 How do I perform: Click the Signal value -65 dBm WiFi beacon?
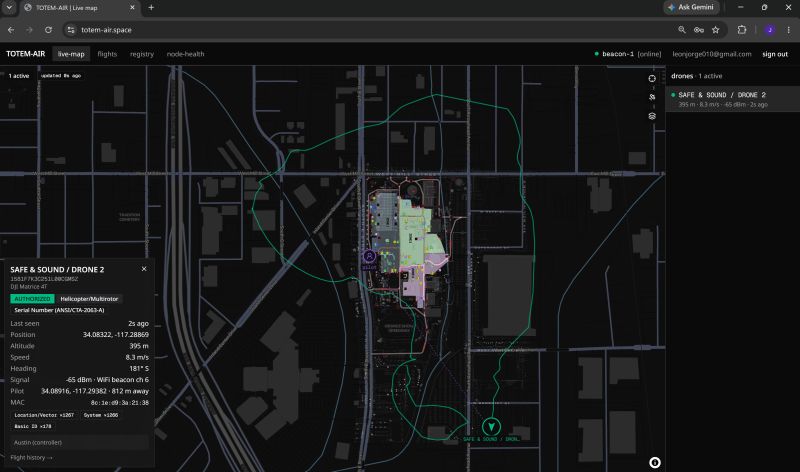click(x=107, y=380)
